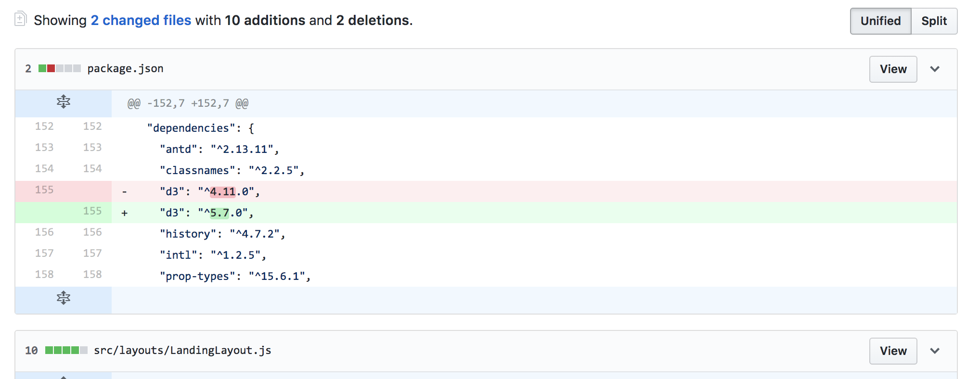Select the src/layouts/LandingLayout.js filename
Viewport: 980px width, 379px height.
[x=182, y=351]
